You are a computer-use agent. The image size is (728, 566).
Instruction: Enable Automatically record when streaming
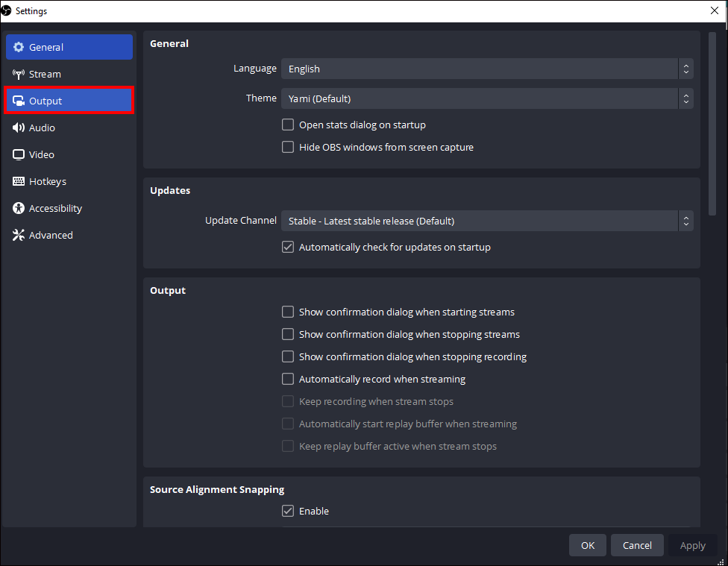[288, 380]
